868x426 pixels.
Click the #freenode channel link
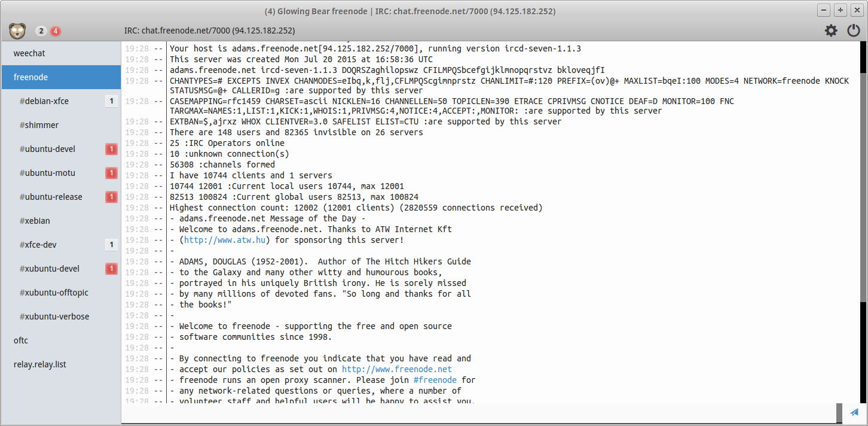point(435,380)
